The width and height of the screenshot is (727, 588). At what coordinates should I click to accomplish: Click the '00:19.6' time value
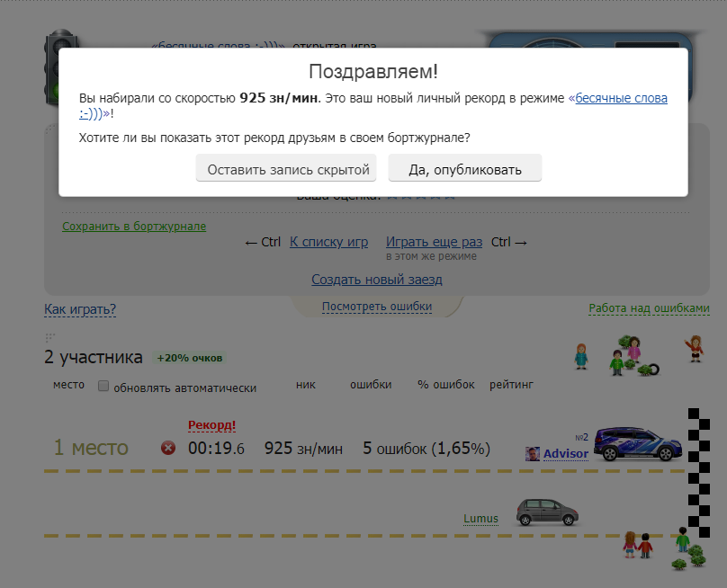216,449
